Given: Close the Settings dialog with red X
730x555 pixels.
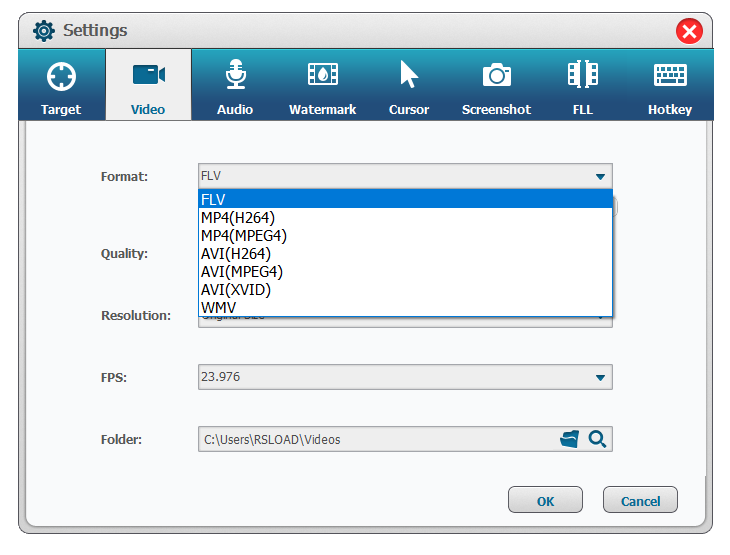Looking at the screenshot, I should 689,31.
